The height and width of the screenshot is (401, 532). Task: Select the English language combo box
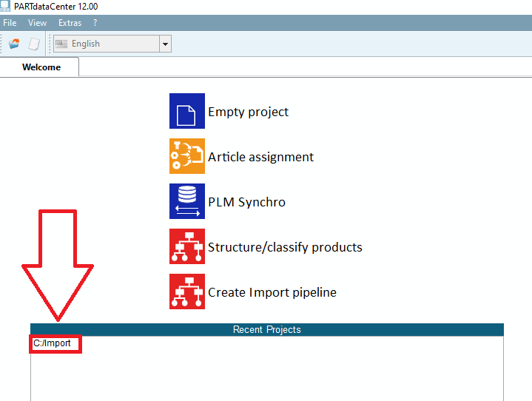[112, 44]
